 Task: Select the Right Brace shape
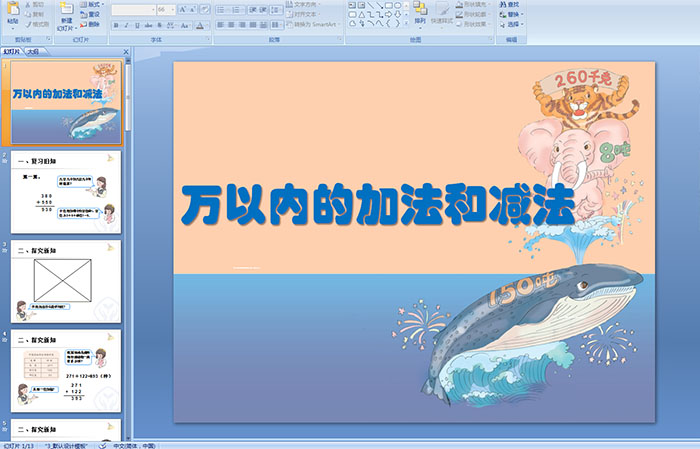click(397, 23)
